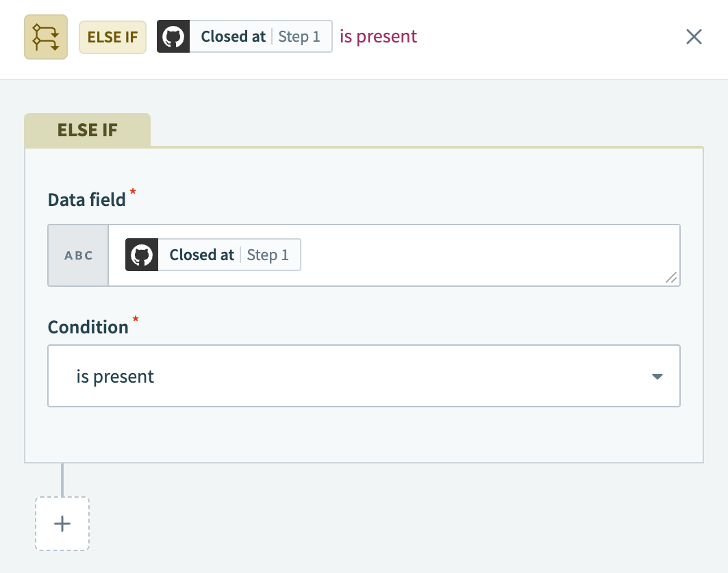
Task: Click the branching paths icon in the header
Action: [x=45, y=36]
